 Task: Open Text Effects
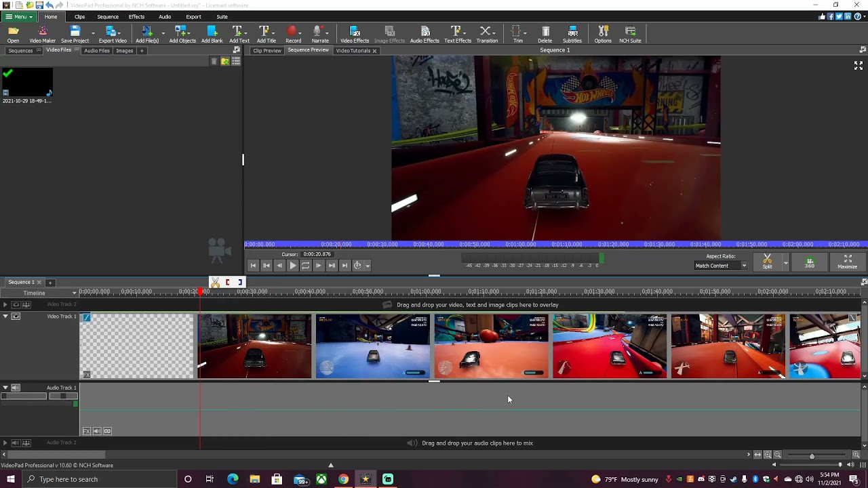click(x=458, y=35)
